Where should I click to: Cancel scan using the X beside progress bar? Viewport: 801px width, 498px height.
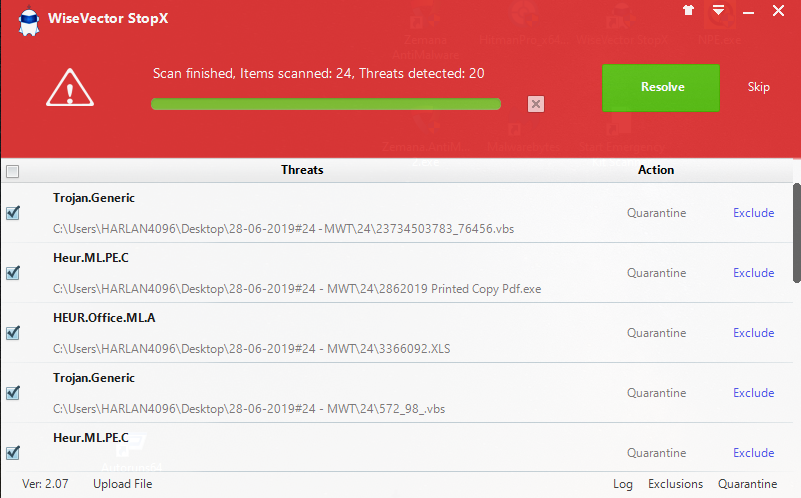535,104
